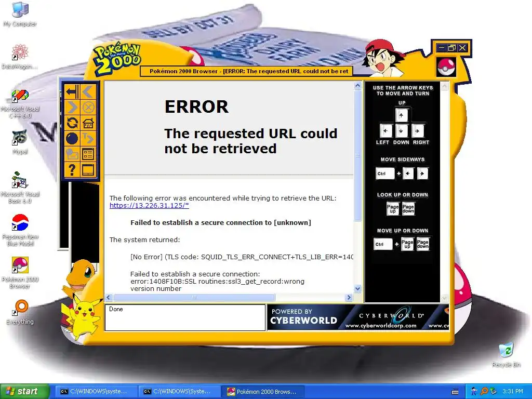Click the greyed T with arrow toolbar icon
Viewport: 532px width, 399px height.
click(88, 138)
